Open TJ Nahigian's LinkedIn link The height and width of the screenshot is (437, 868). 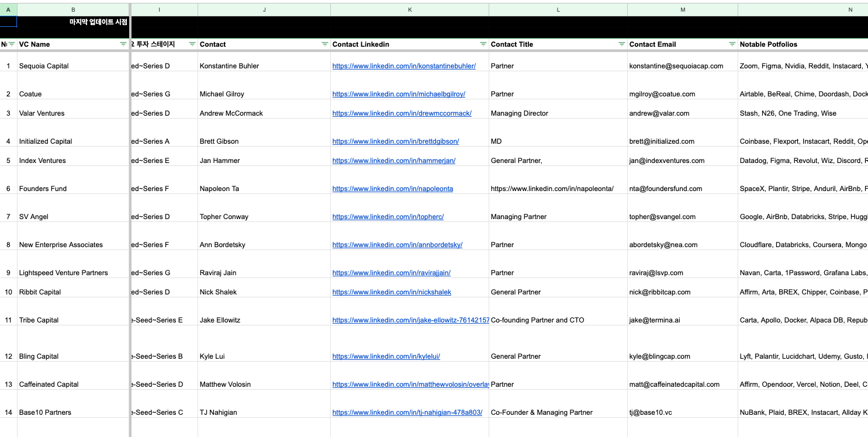pos(407,412)
